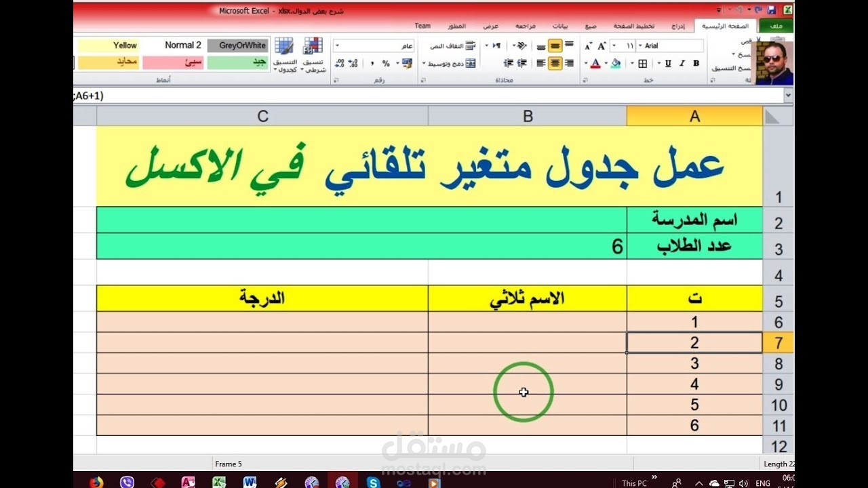Open Fill Color dropdown arrow

(606, 63)
